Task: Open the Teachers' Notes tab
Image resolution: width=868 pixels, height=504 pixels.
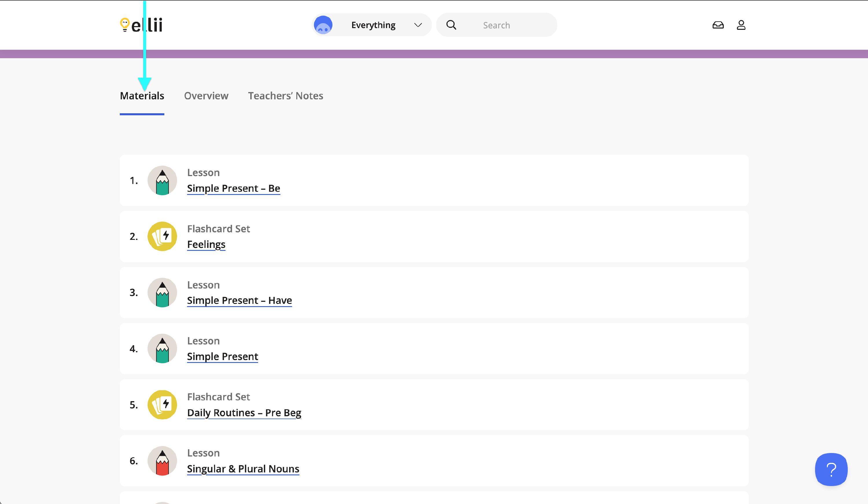Action: 286,96
